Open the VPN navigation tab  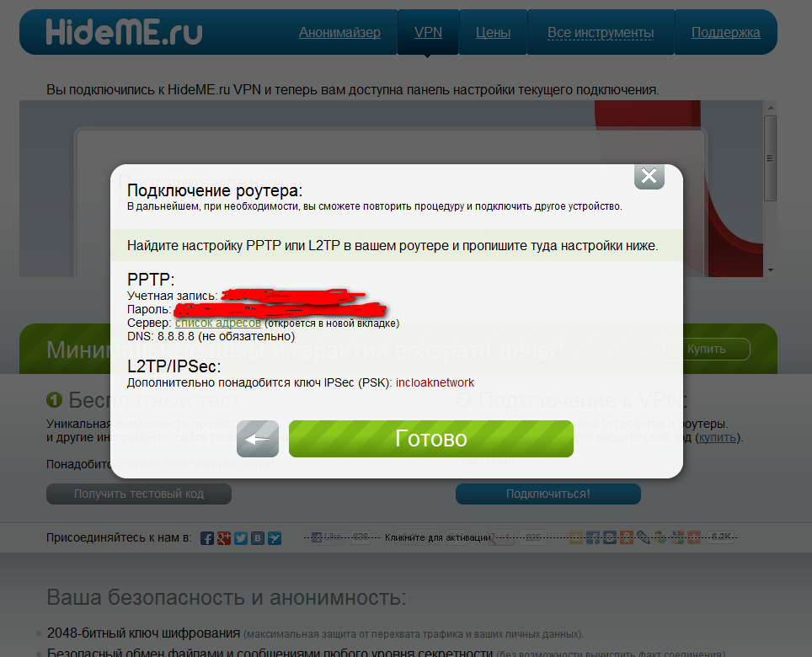428,32
